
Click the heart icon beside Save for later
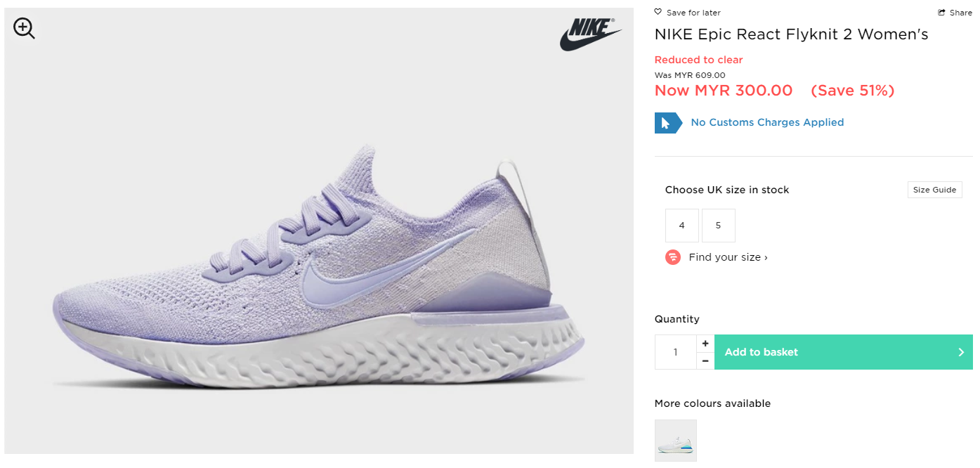click(x=658, y=12)
